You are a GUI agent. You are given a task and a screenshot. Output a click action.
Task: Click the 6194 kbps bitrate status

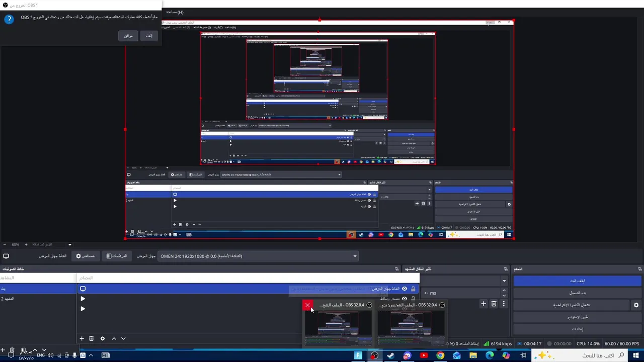(497, 344)
